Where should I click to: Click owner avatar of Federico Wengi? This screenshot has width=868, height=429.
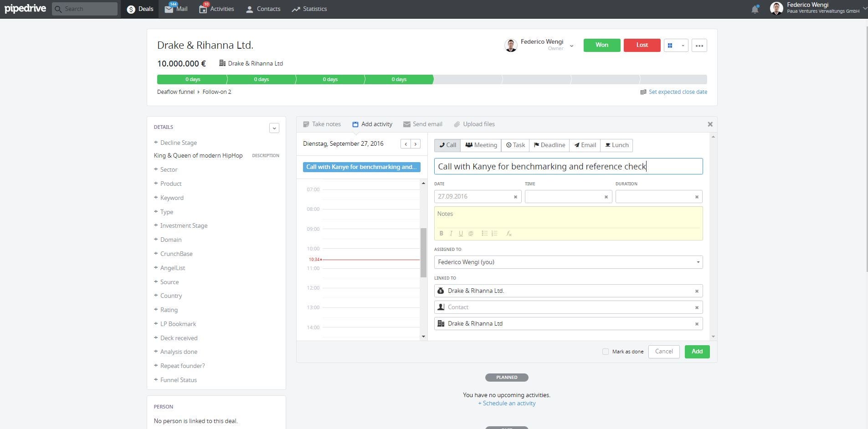511,45
